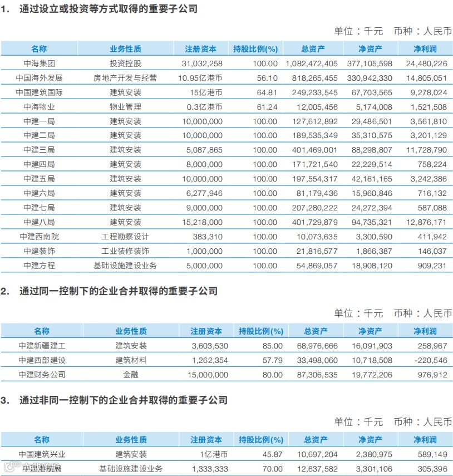The image size is (453, 476).
Task: Click registered capital "10.95亿港币"
Action: 200,78
